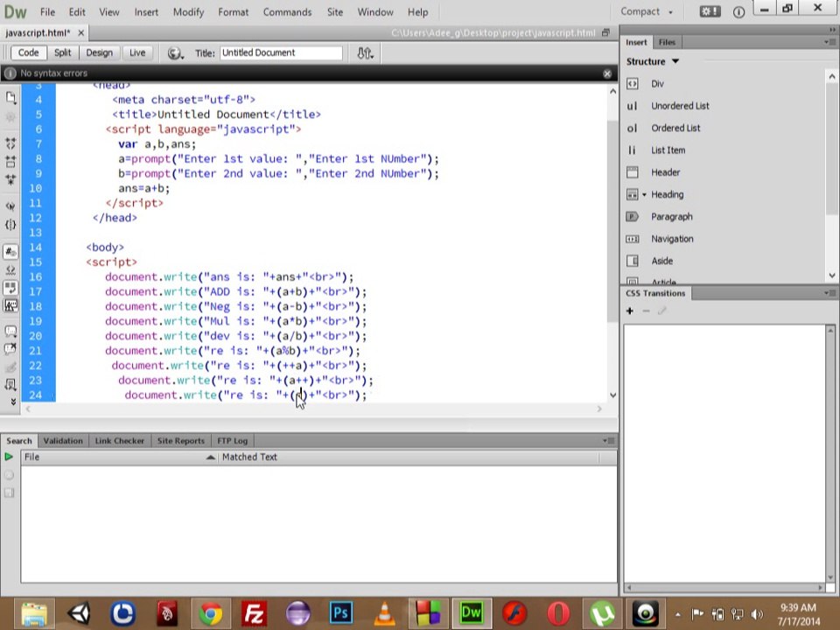This screenshot has width=840, height=630.
Task: Open VLC media player from taskbar
Action: [x=384, y=612]
